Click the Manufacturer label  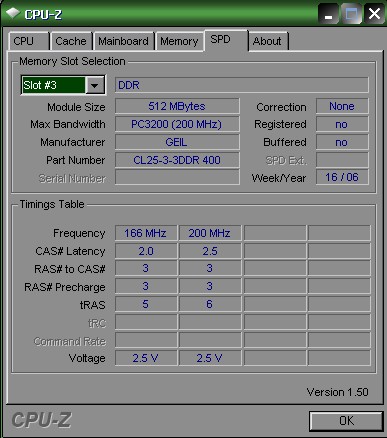[x=72, y=142]
